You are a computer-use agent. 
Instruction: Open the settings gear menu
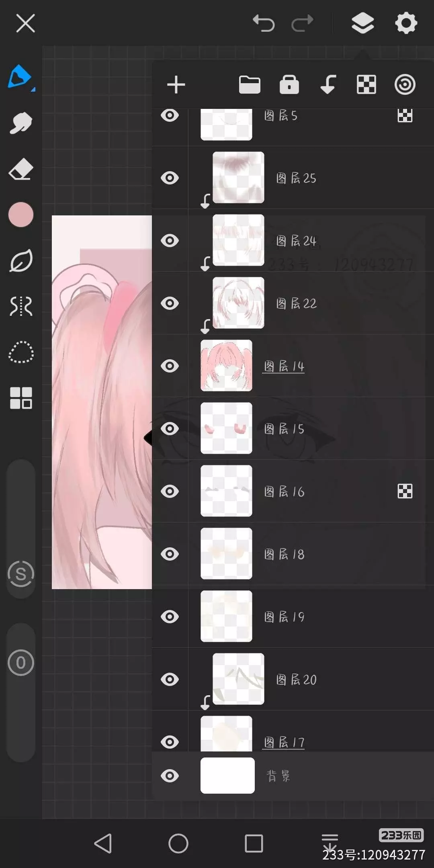[x=406, y=23]
